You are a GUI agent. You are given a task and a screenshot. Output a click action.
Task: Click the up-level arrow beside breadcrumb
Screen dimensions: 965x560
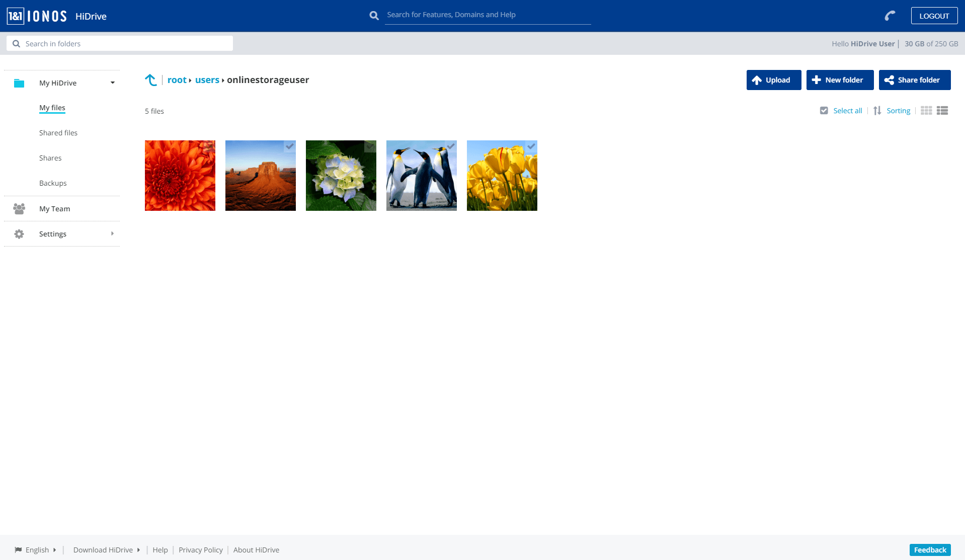click(151, 80)
